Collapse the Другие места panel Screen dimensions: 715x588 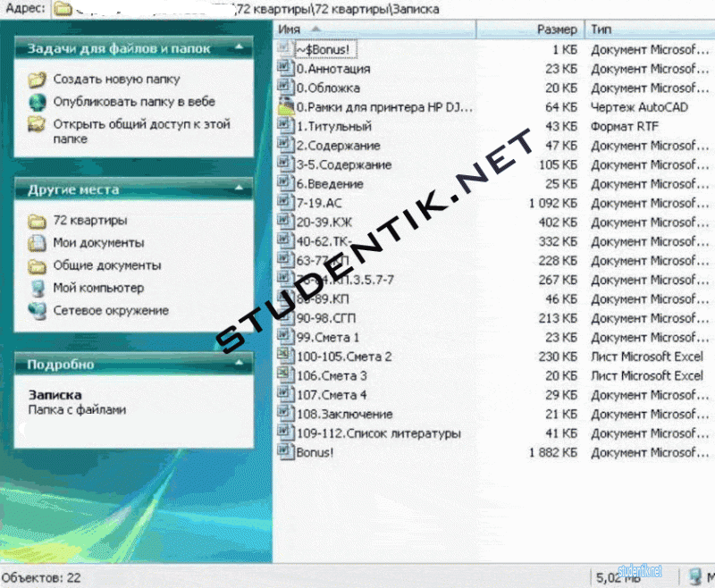pos(239,189)
